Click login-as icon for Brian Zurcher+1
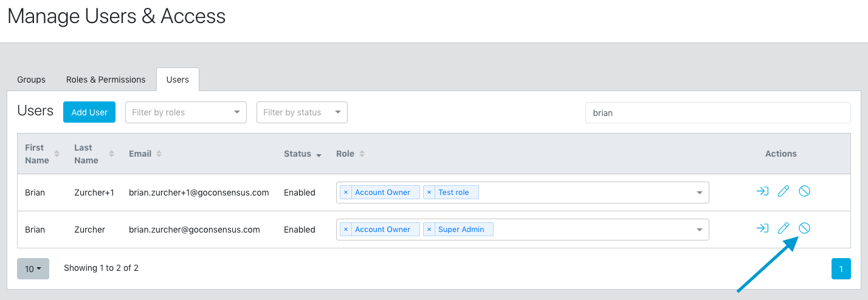The width and height of the screenshot is (868, 300). point(762,192)
